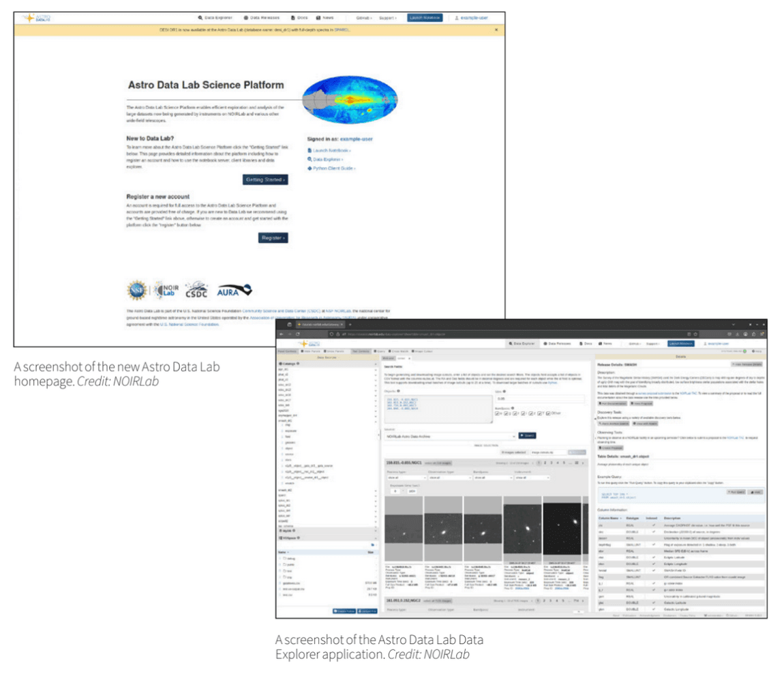Open the Launch Notebook link under Signed in as
Screen dimensions: 784x674
pos(329,150)
